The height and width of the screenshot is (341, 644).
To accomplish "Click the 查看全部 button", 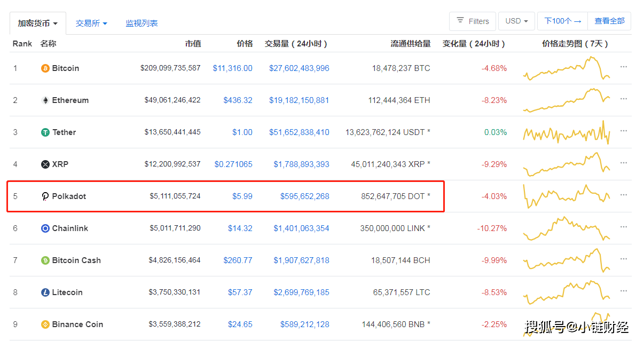I will 609,21.
